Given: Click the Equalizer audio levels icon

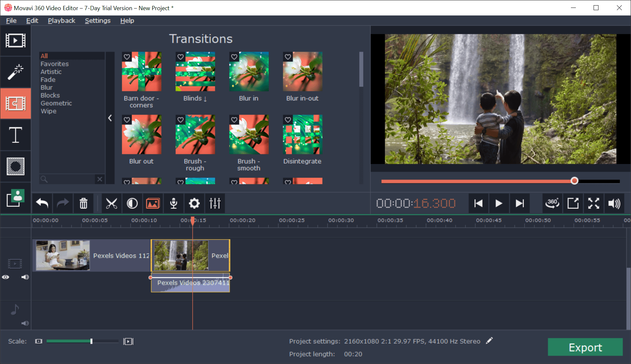Looking at the screenshot, I should 215,203.
